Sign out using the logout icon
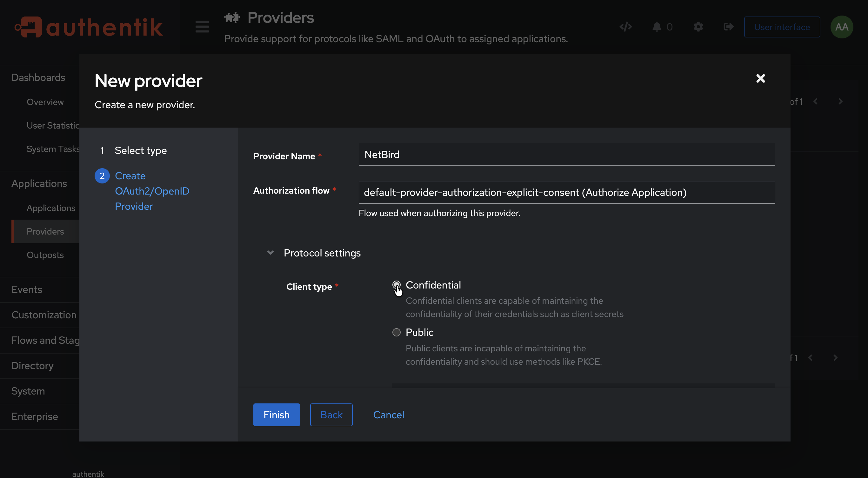Image resolution: width=868 pixels, height=478 pixels. [728, 27]
